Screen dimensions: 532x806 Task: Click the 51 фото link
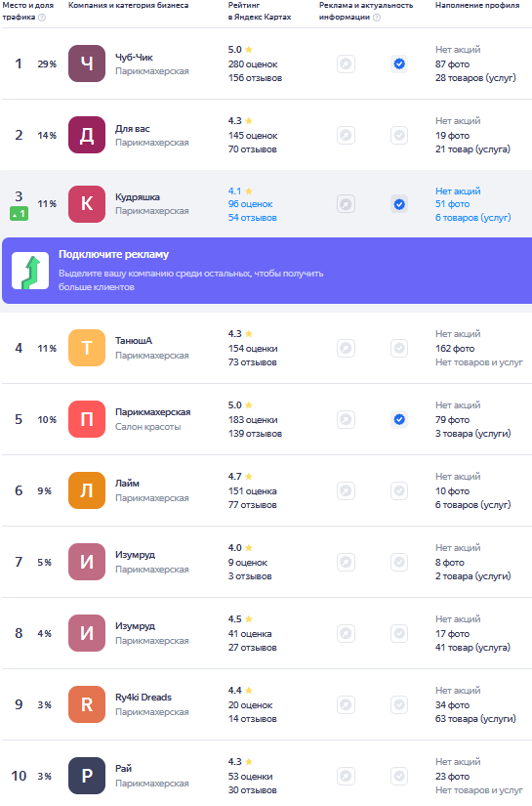click(452, 204)
